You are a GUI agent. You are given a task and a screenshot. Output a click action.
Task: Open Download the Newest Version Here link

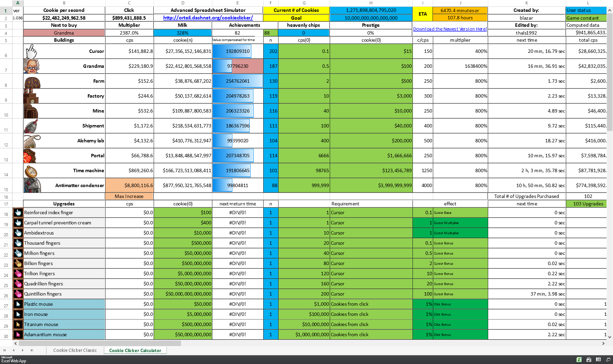(x=450, y=29)
